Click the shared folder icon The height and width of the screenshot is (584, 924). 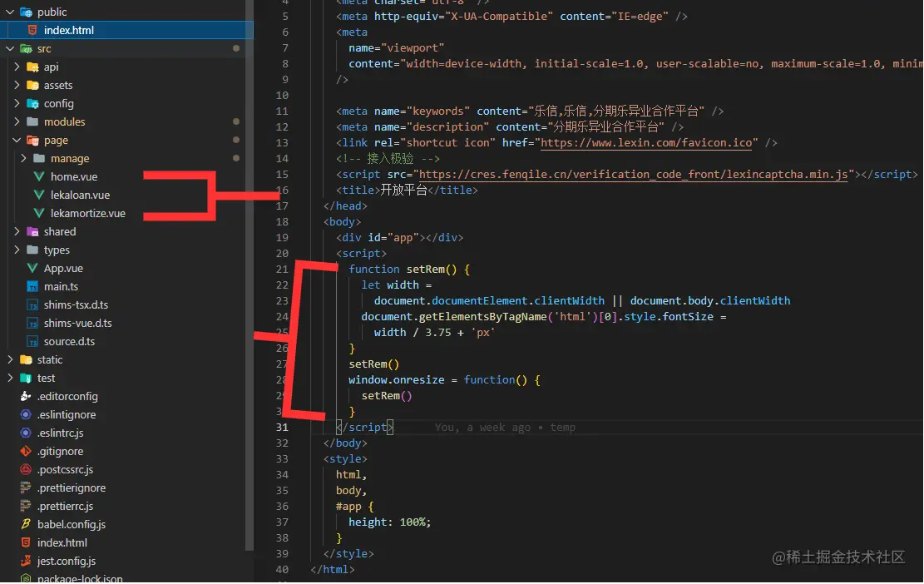click(x=33, y=231)
